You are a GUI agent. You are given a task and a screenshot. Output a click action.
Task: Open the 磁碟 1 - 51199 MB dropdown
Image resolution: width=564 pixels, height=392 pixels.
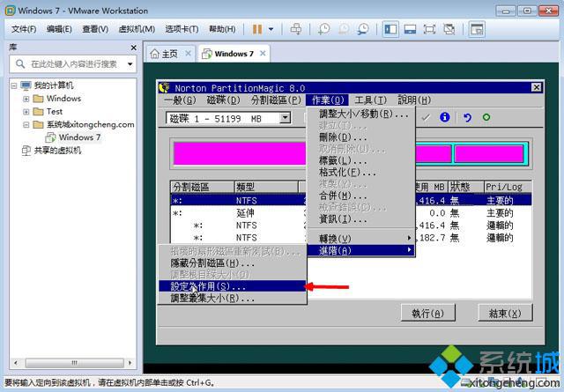click(x=286, y=118)
